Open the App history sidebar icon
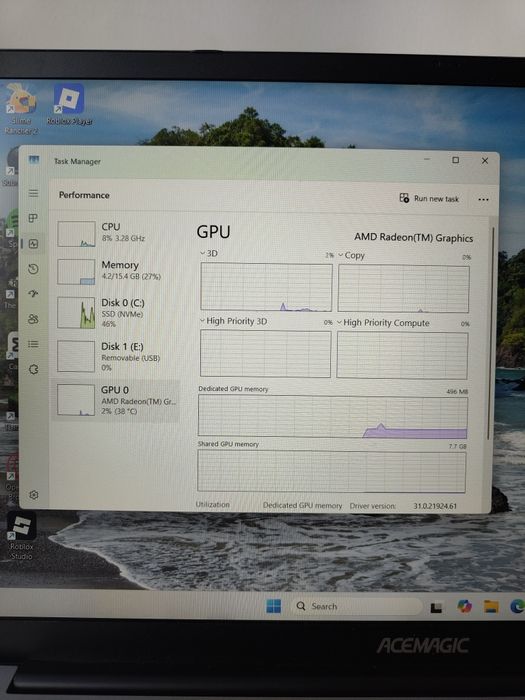 click(x=33, y=269)
